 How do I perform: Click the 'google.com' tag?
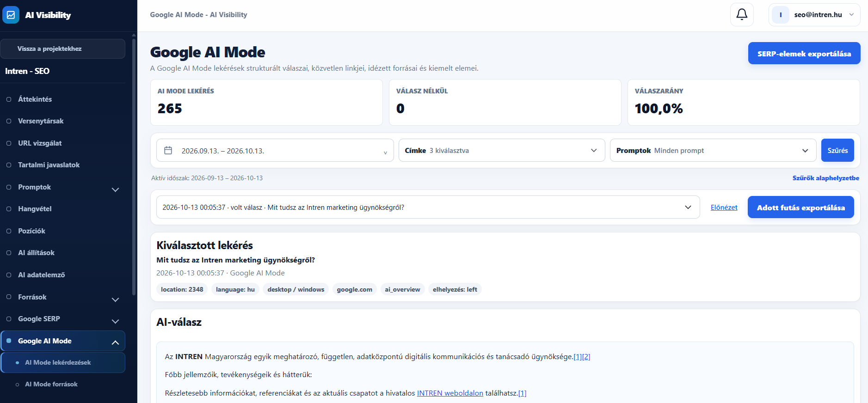355,289
